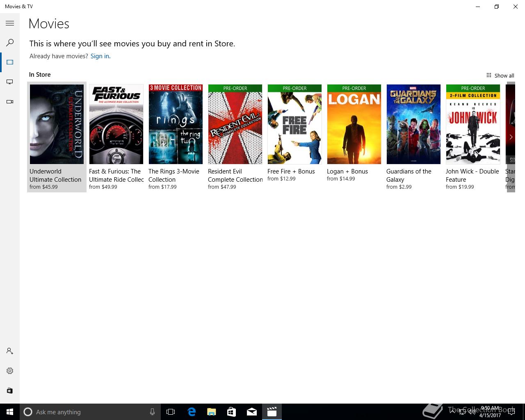
Task: Click the Show all grid icon
Action: pos(489,75)
